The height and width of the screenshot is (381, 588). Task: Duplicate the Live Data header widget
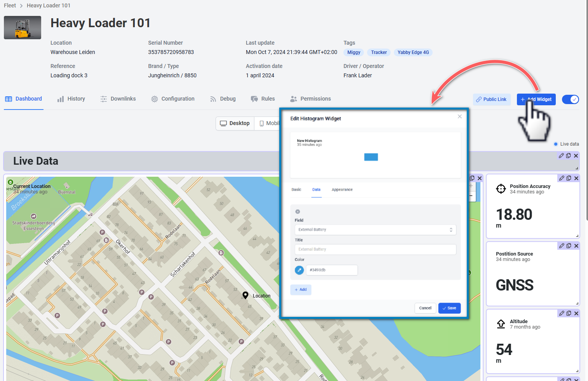[x=569, y=156]
